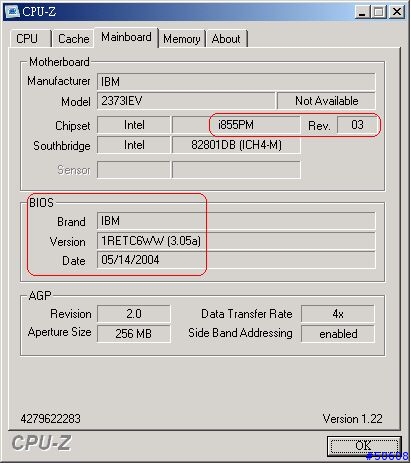The image size is (411, 464).
Task: Switch to the CPU tab
Action: pos(30,39)
